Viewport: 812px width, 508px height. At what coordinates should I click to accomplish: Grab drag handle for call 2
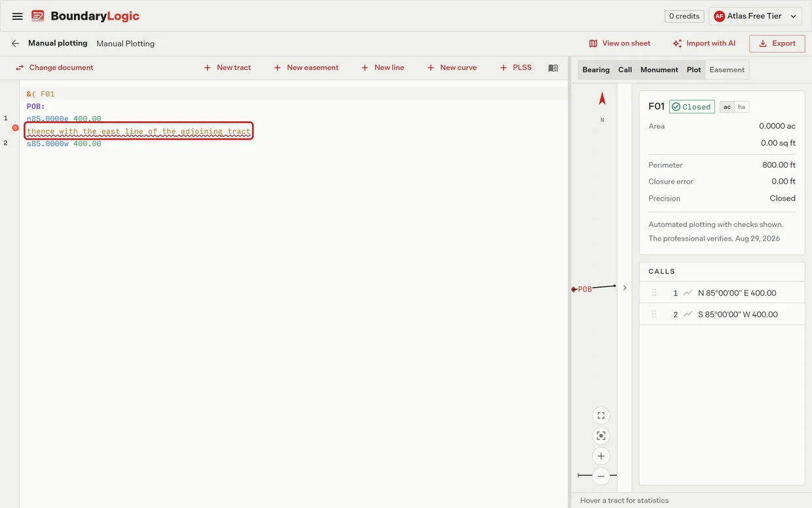click(x=654, y=315)
